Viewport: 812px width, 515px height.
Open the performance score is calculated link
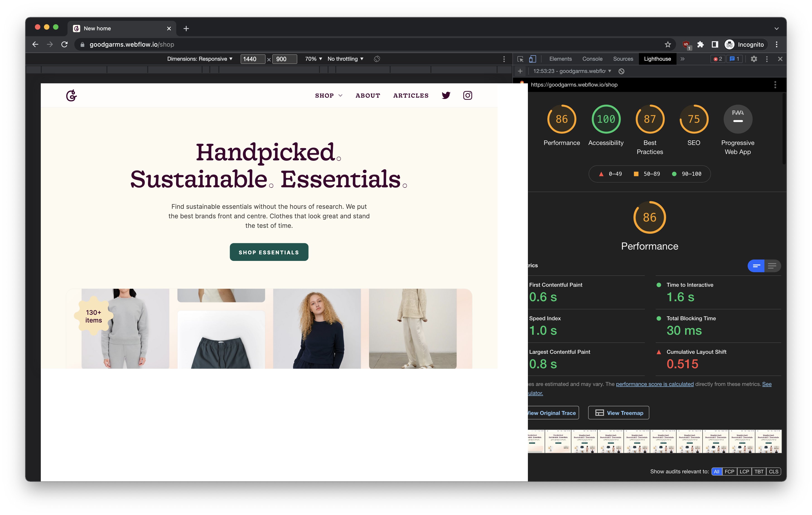click(x=655, y=384)
